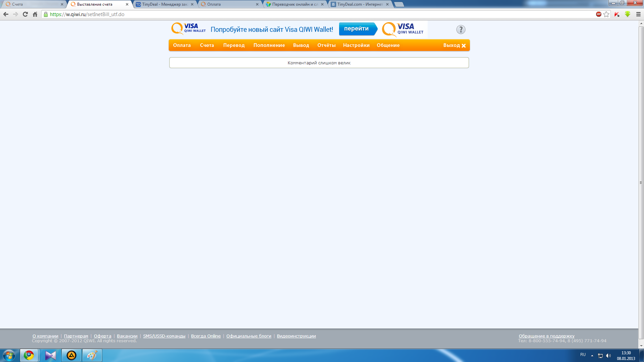Open Paint from the taskbar
644x362 pixels.
(x=92, y=355)
